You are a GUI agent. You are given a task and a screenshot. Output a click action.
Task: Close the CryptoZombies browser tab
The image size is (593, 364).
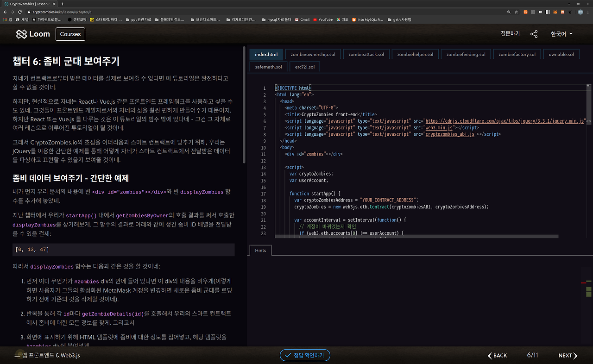pyautogui.click(x=54, y=4)
